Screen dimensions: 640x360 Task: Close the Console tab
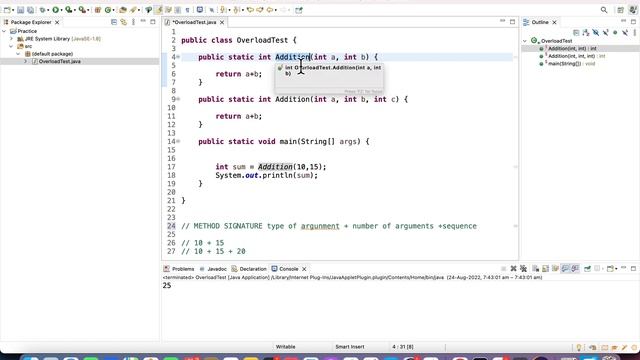click(x=304, y=269)
